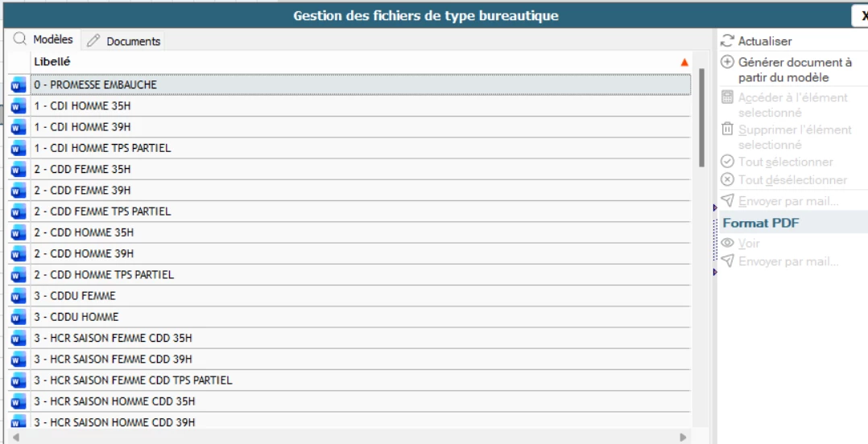Click the eye icon next to Voir
The width and height of the screenshot is (868, 444).
[x=727, y=243]
